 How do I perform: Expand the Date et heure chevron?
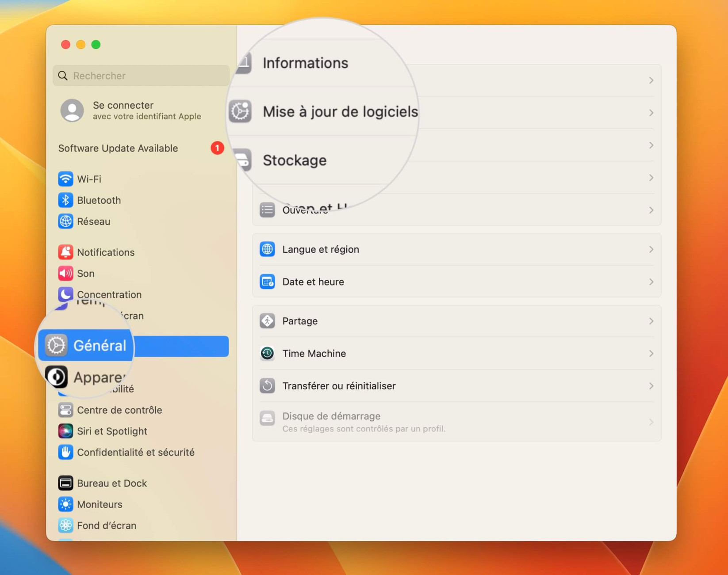tap(651, 282)
